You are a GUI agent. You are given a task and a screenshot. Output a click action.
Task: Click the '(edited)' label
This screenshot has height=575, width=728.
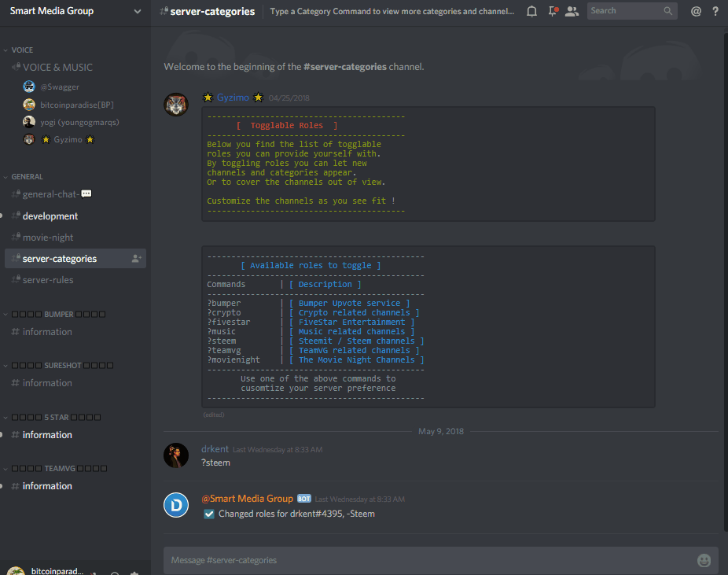[x=214, y=415]
